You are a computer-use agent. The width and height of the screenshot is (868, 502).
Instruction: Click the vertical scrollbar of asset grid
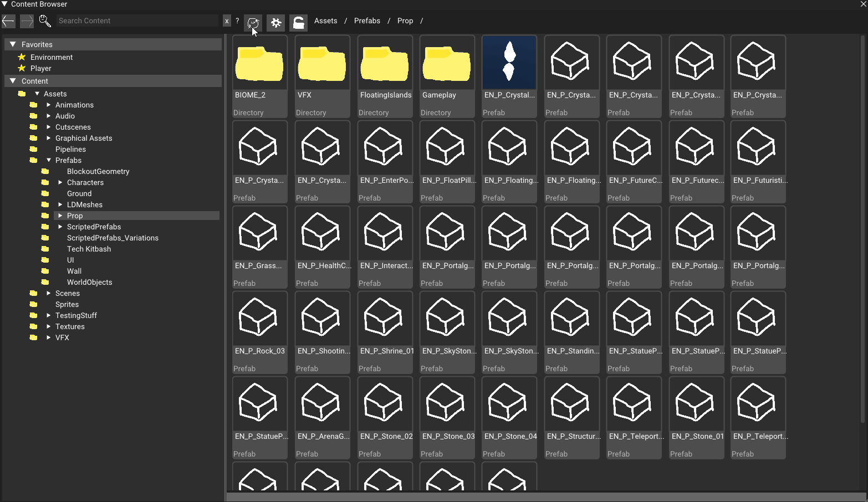[862, 229]
